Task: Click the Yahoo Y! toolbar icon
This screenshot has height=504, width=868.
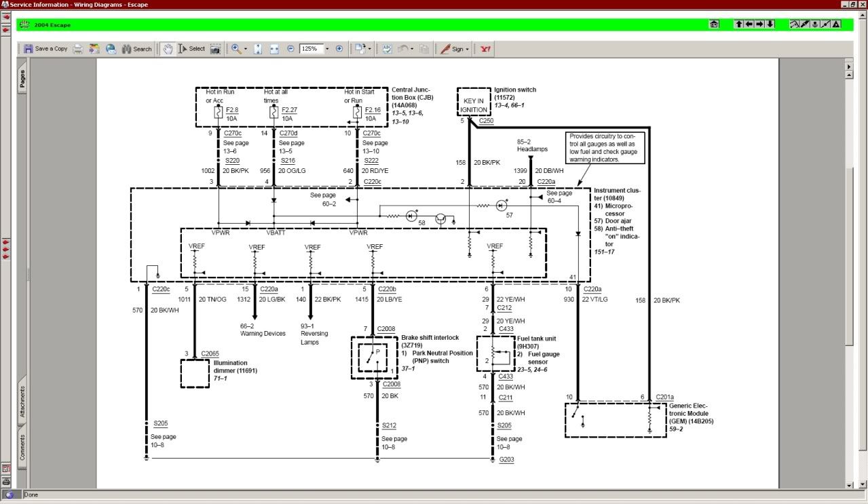Action: pos(485,49)
